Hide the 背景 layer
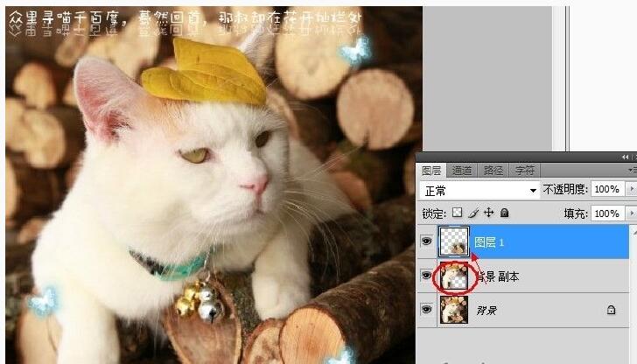The image size is (637, 364). pos(426,310)
